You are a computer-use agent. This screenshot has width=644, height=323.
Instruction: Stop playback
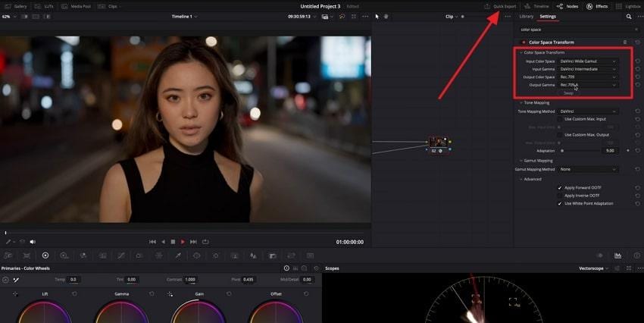tap(173, 242)
